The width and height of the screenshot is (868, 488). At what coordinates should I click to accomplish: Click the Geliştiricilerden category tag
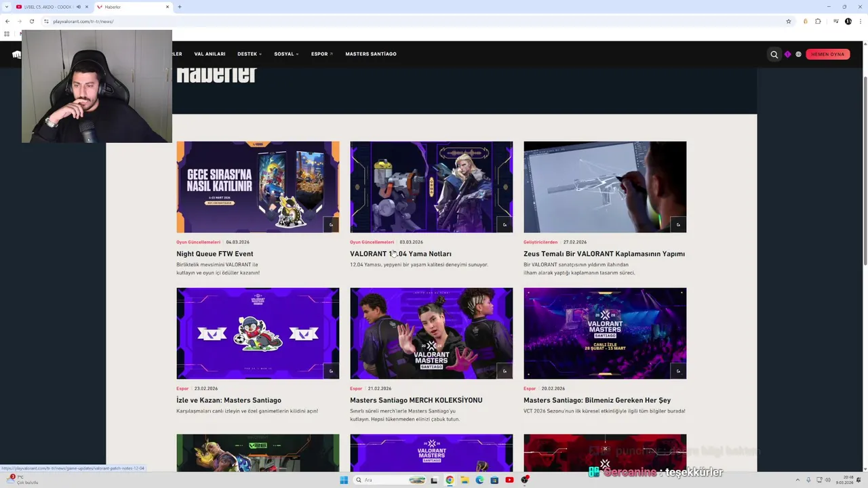point(540,242)
